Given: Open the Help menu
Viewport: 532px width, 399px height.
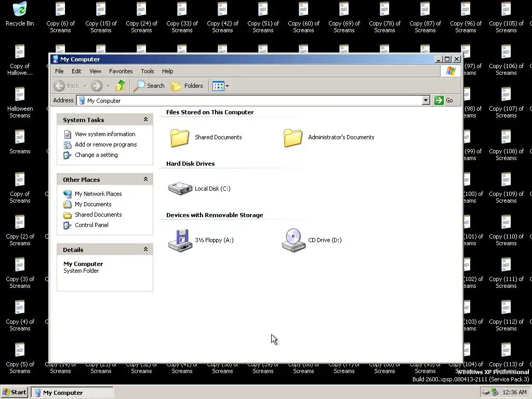Looking at the screenshot, I should pyautogui.click(x=167, y=71).
